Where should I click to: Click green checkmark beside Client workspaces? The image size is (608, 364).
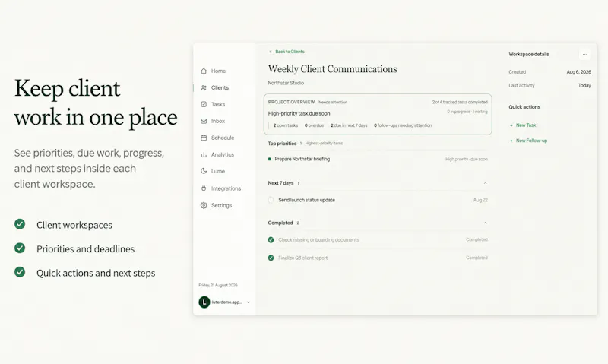point(20,224)
